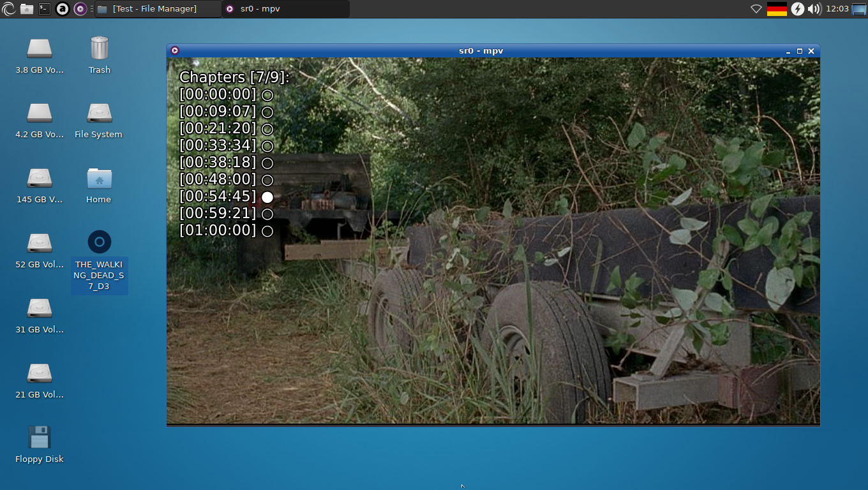This screenshot has height=490, width=868.
Task: Click chapter marker at 00:48:00
Action: coord(267,180)
